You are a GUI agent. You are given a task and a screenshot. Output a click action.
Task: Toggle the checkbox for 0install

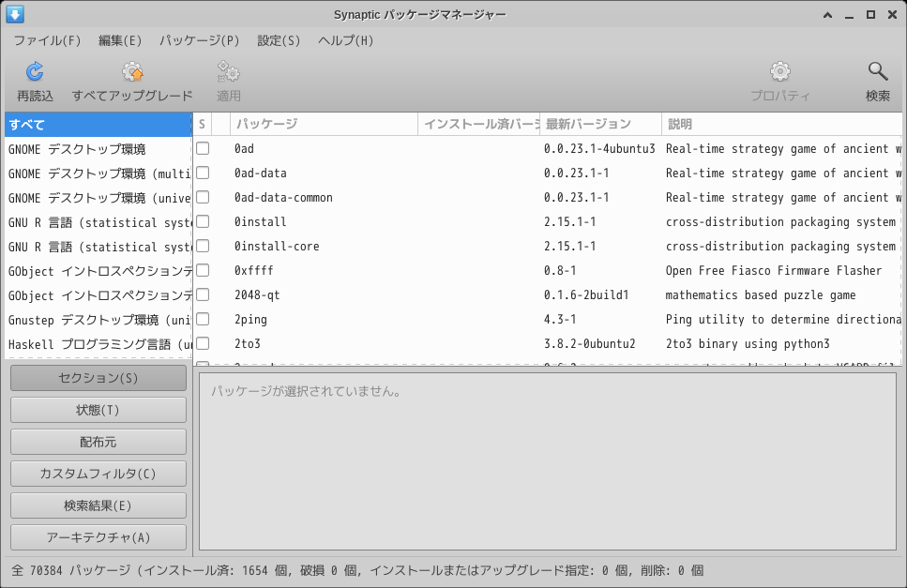click(203, 221)
